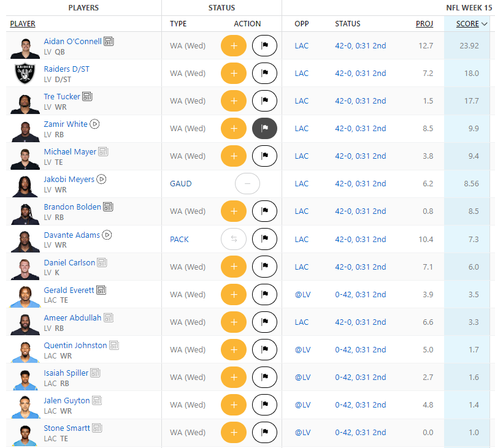
Task: Open Aidan O'Connell player profile link
Action: (72, 41)
